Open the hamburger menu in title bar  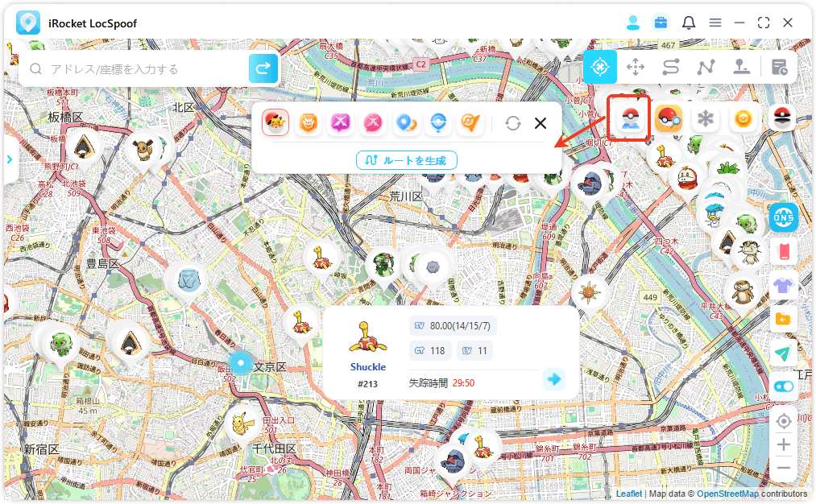(715, 23)
